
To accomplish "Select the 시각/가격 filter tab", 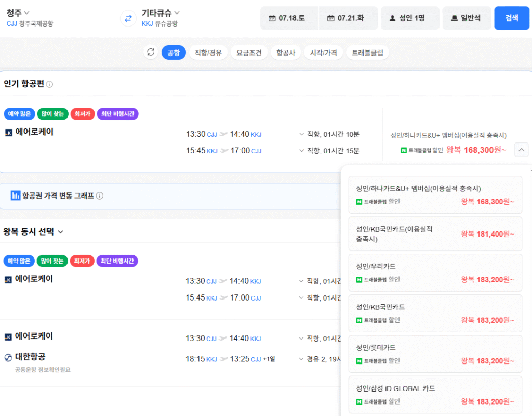I will tap(323, 53).
